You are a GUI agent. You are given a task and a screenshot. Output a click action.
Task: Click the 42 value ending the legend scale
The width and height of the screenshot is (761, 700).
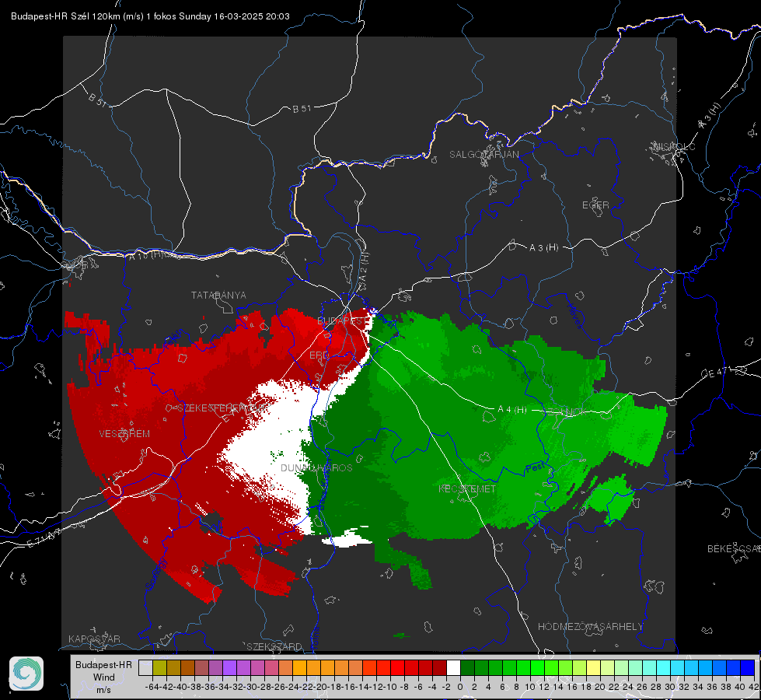coord(754,687)
